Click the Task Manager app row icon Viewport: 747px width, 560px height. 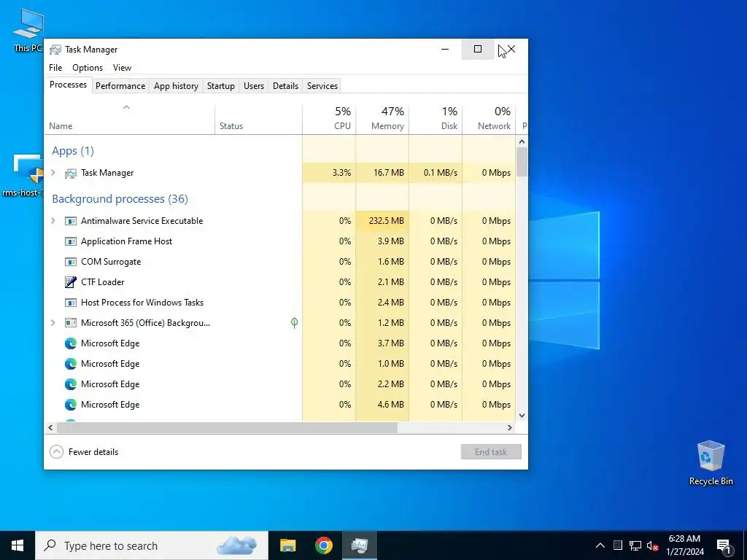[71, 173]
